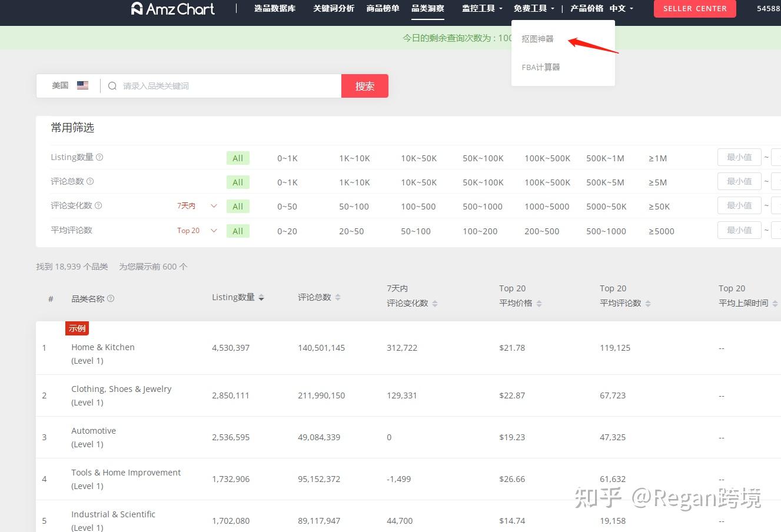Select 1K~10K in 评论总数 row
The width and height of the screenshot is (781, 532).
click(x=354, y=182)
